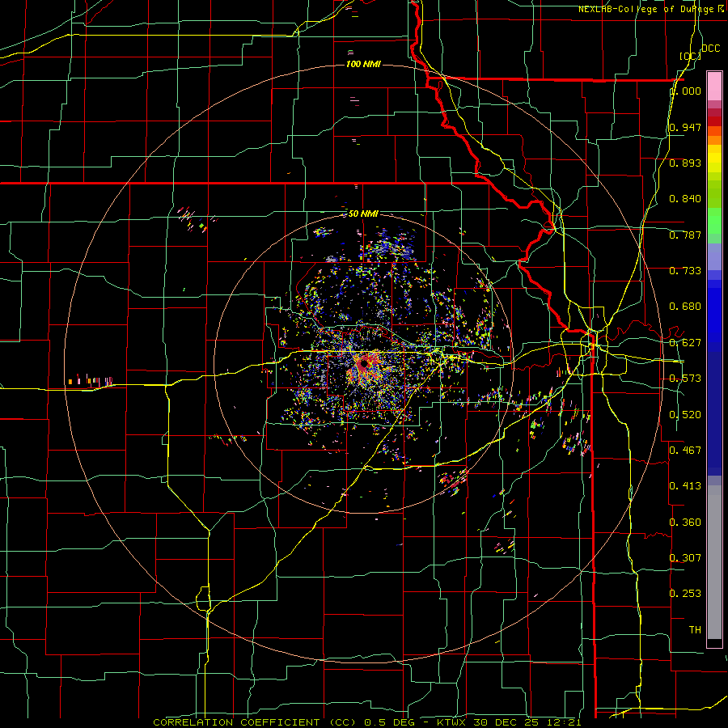Viewport: 728px width, 728px height.
Task: Click the pink segment at the color bar top
Action: pos(714,86)
